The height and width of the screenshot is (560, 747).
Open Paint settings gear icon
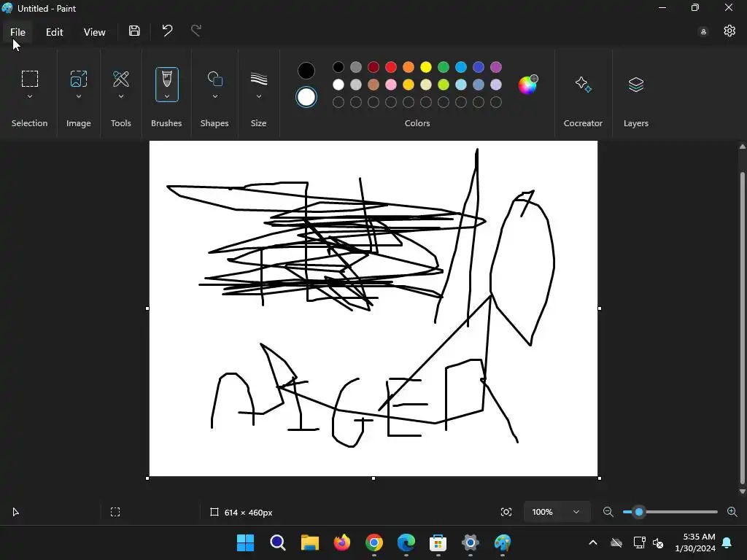click(729, 31)
